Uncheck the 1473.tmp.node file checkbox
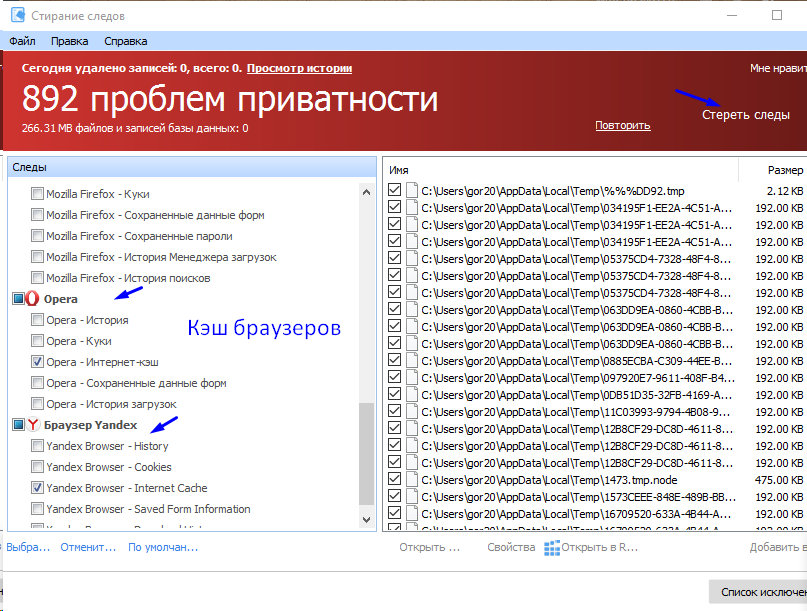Screen dimensions: 807x611 point(394,480)
